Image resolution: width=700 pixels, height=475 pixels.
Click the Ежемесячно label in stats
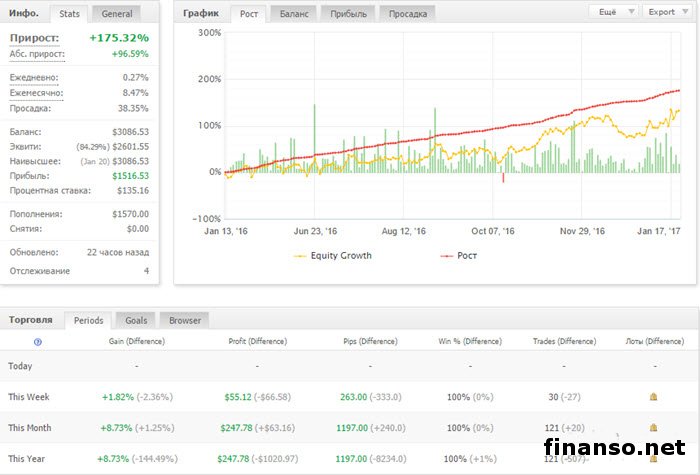(x=36, y=93)
